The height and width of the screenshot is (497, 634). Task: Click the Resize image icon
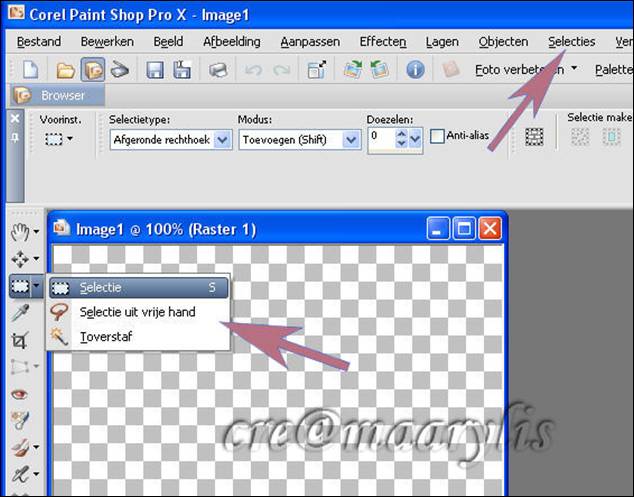(317, 70)
